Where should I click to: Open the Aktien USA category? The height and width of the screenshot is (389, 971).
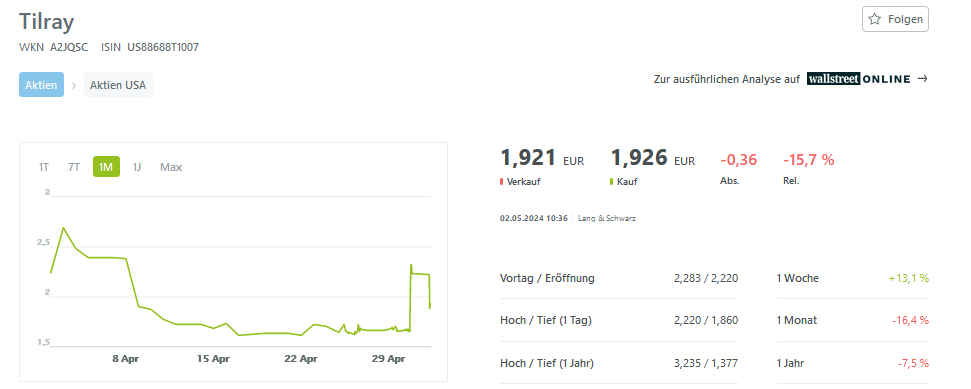(x=118, y=85)
